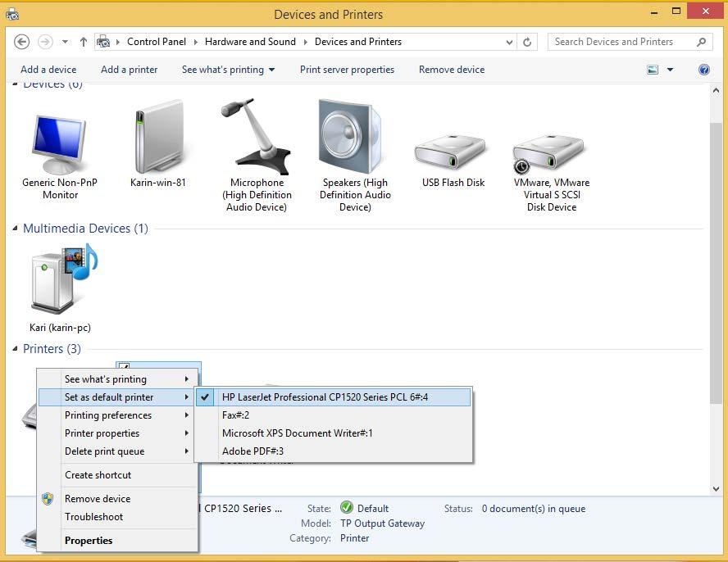Click the Devices and Printers title bar icon

click(x=12, y=15)
